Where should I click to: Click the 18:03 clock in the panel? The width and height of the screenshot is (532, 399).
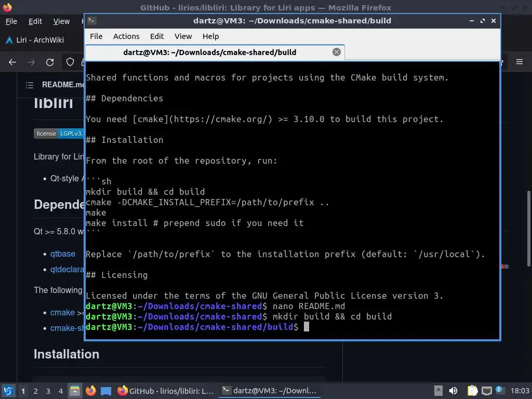coord(520,391)
